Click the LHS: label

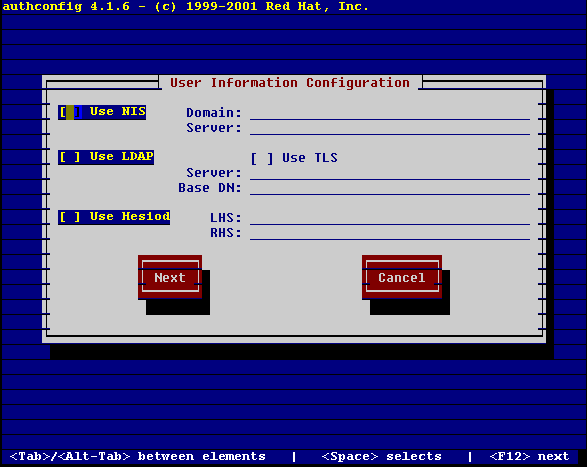[226, 218]
